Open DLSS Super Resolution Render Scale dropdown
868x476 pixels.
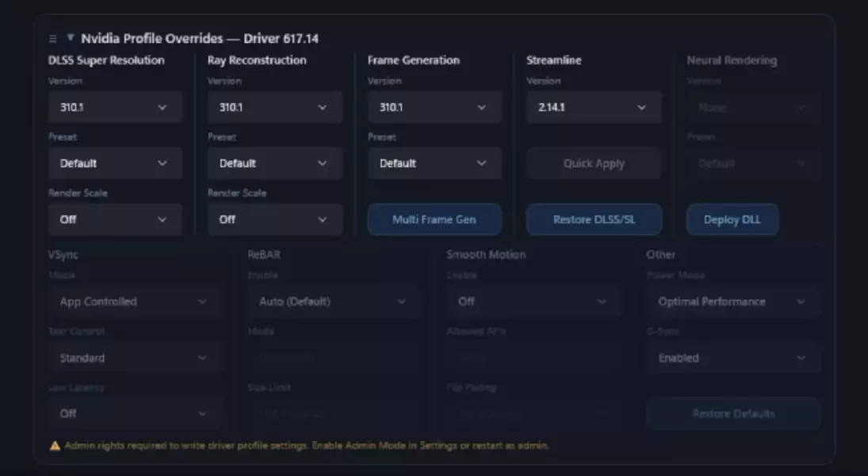tap(115, 220)
